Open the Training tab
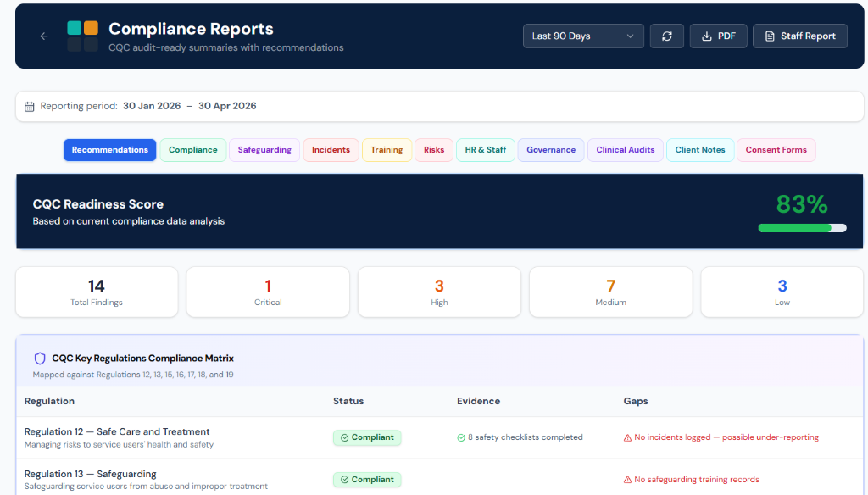Screen dimensions: 868x495 [387, 150]
